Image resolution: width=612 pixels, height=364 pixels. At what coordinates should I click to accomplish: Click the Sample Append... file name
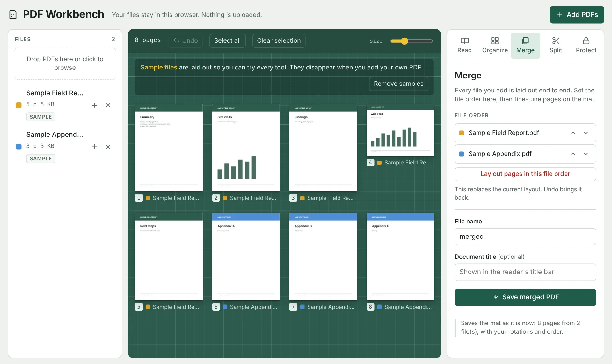[55, 135]
